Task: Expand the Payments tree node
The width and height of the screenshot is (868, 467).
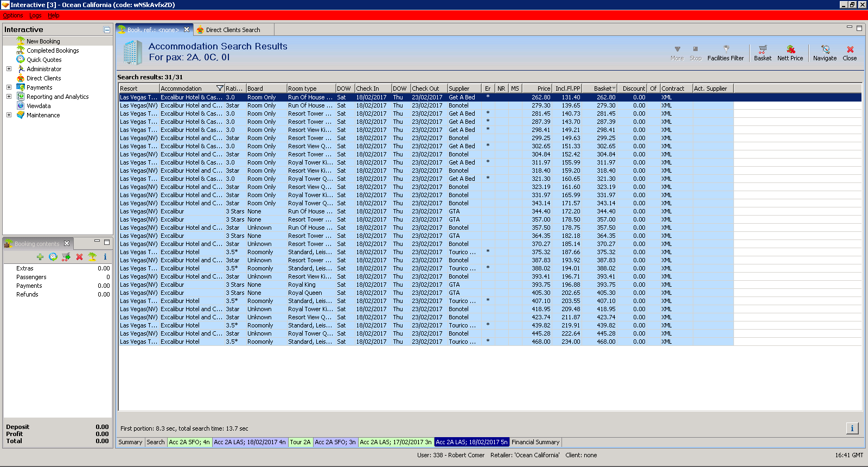Action: coord(9,87)
